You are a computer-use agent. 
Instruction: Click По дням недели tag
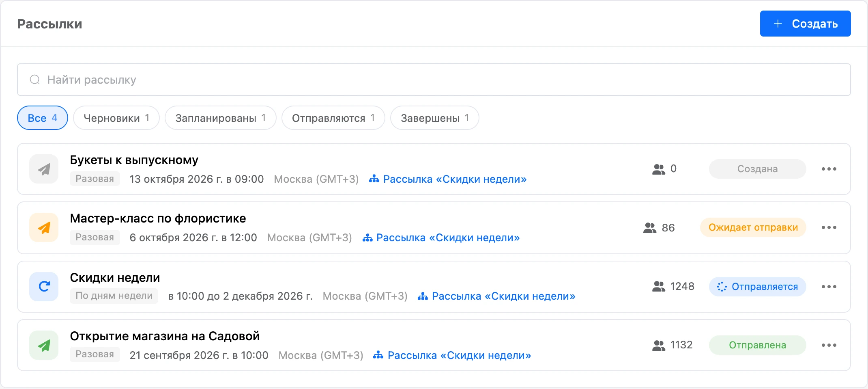(x=114, y=296)
